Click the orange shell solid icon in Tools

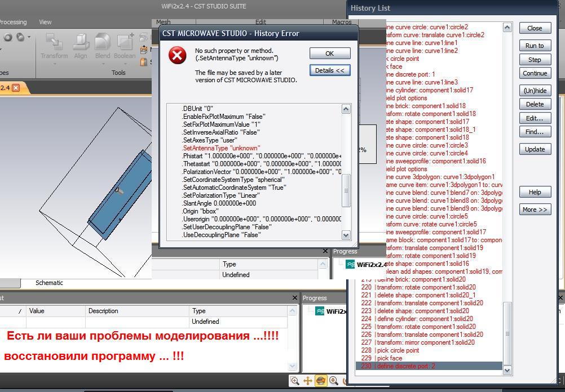point(144,61)
